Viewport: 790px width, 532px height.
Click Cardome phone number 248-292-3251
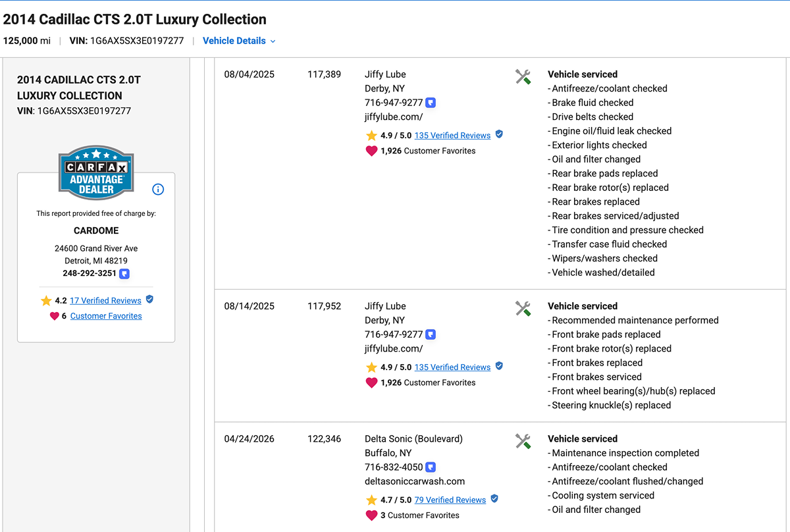[x=90, y=273]
